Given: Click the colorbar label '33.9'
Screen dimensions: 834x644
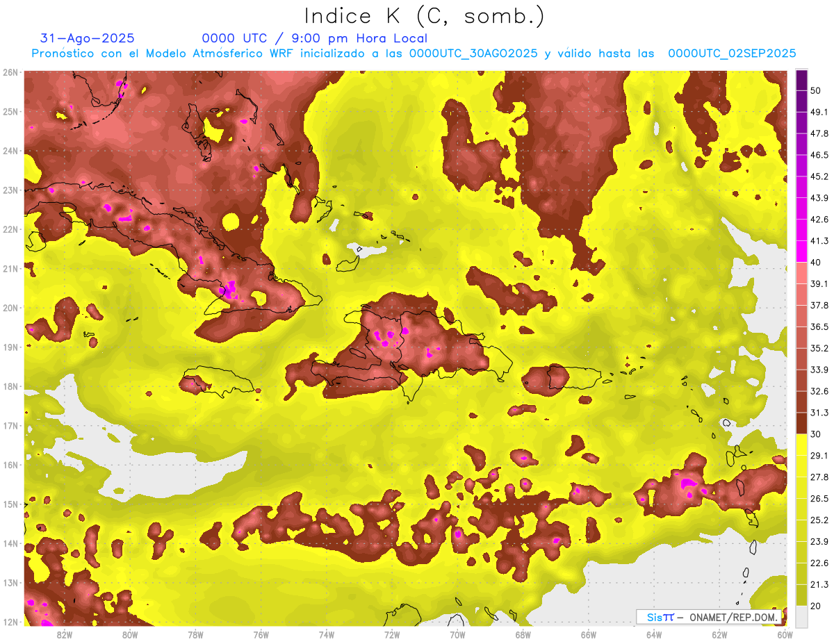Looking at the screenshot, I should coord(820,370).
